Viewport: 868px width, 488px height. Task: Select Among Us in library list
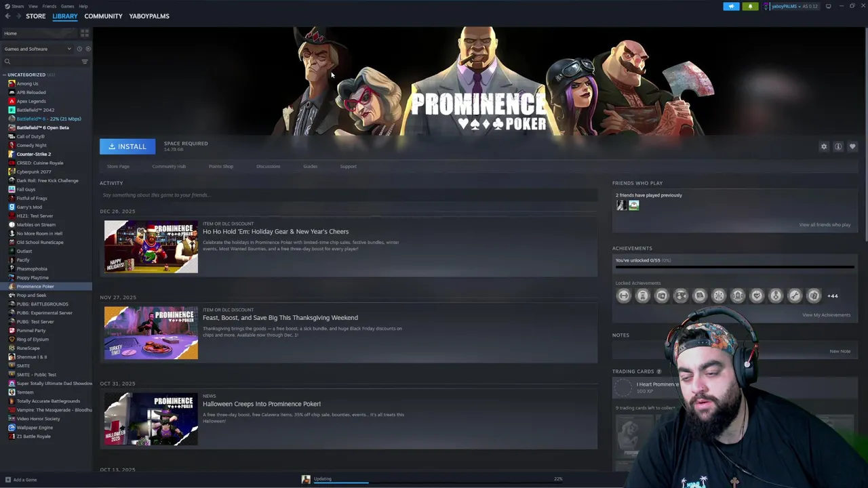(x=46, y=83)
